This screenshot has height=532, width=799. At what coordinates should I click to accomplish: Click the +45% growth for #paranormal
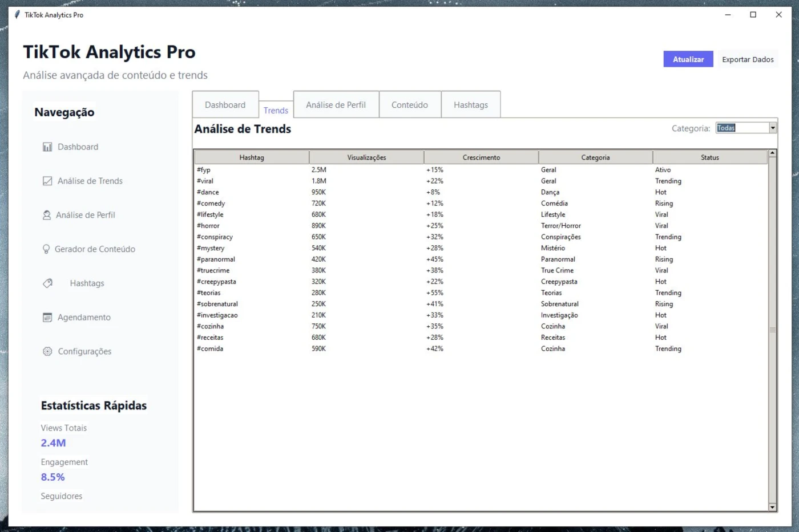coord(435,259)
